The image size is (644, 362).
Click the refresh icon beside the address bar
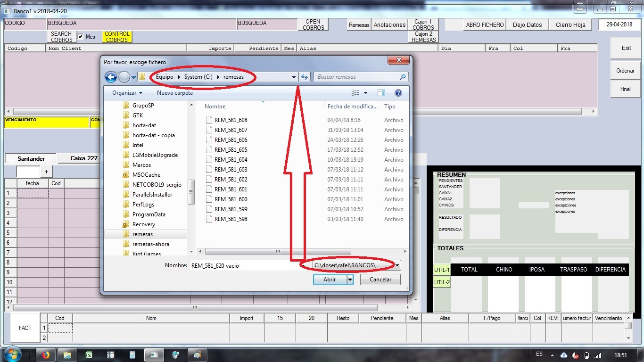click(x=305, y=77)
